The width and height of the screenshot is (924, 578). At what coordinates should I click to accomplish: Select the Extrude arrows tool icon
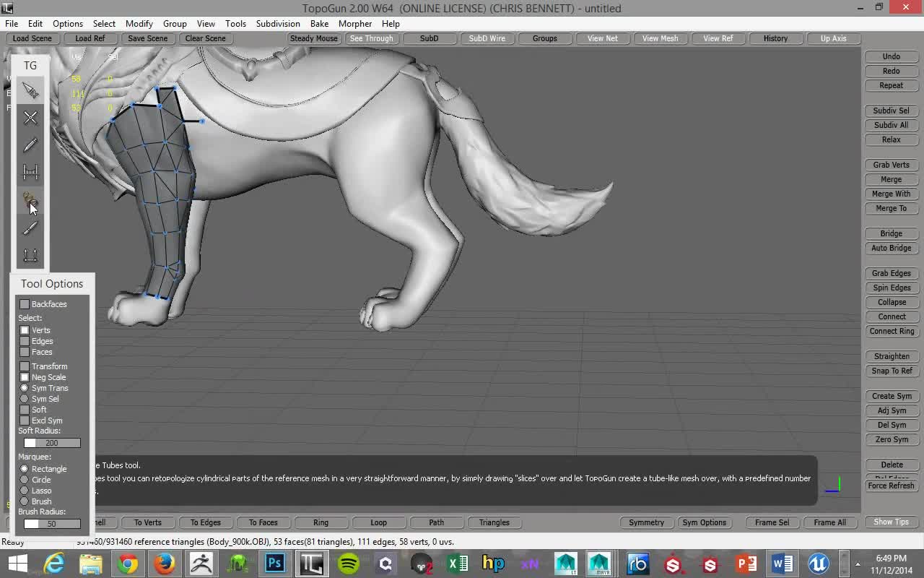[30, 255]
